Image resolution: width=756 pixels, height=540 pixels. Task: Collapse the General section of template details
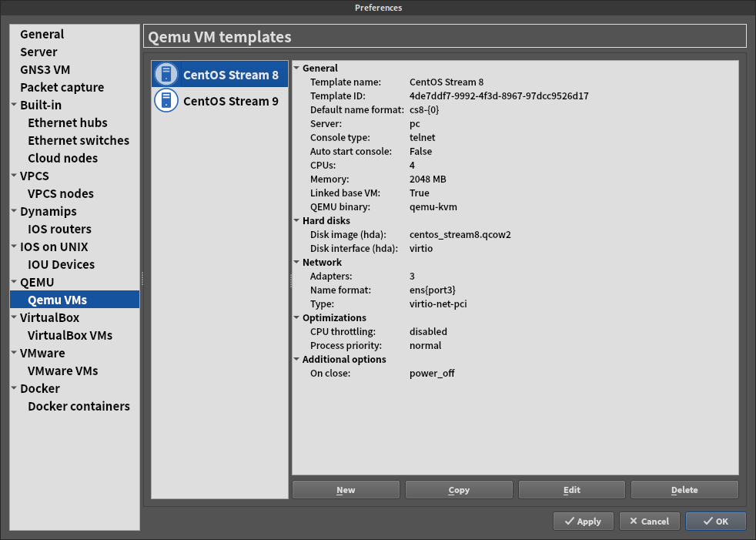(296, 68)
